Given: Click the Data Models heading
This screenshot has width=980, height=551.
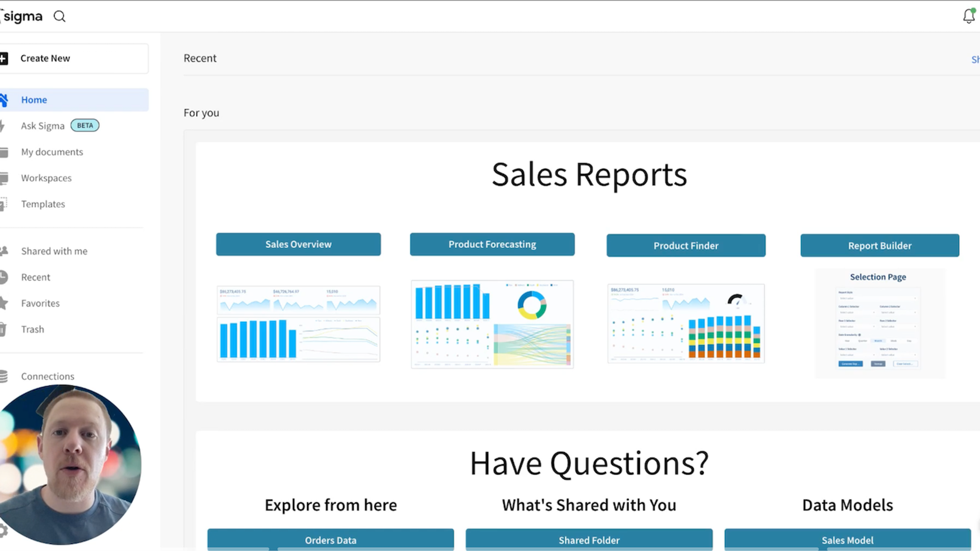Looking at the screenshot, I should [x=848, y=505].
